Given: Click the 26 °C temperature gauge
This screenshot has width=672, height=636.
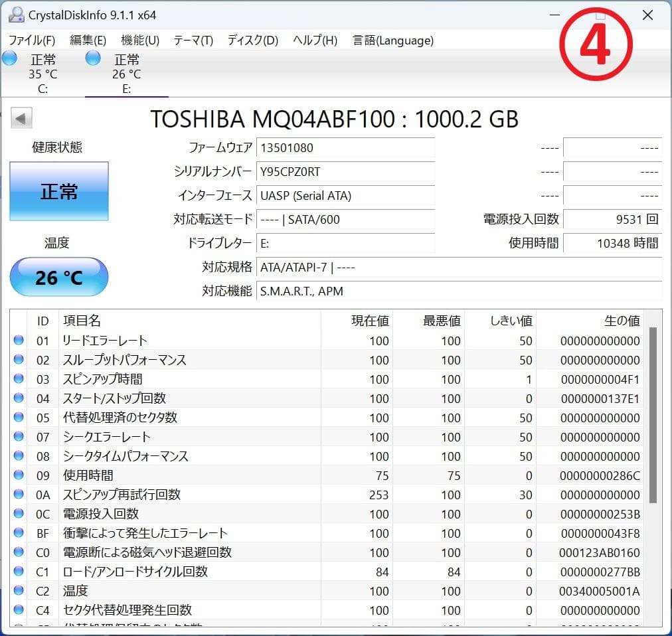Looking at the screenshot, I should (x=58, y=277).
